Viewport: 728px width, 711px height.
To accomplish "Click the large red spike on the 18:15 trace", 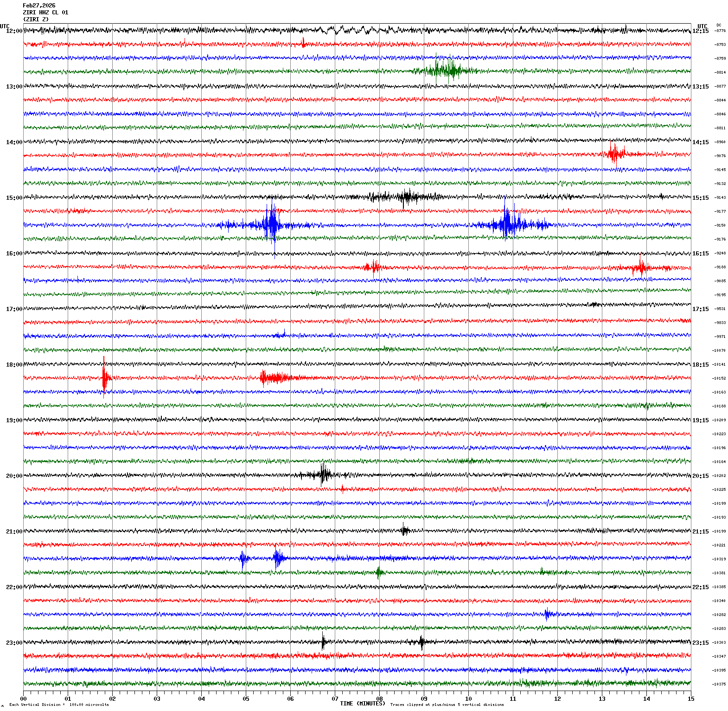I will pos(104,377).
